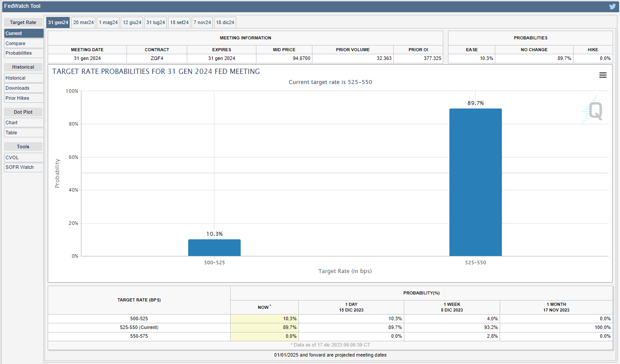Show the Dot Plot Chart
620x364 pixels.
(24, 122)
